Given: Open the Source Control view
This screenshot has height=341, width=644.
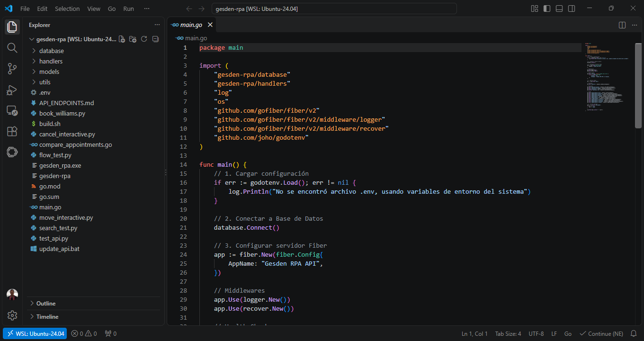Looking at the screenshot, I should pos(12,69).
